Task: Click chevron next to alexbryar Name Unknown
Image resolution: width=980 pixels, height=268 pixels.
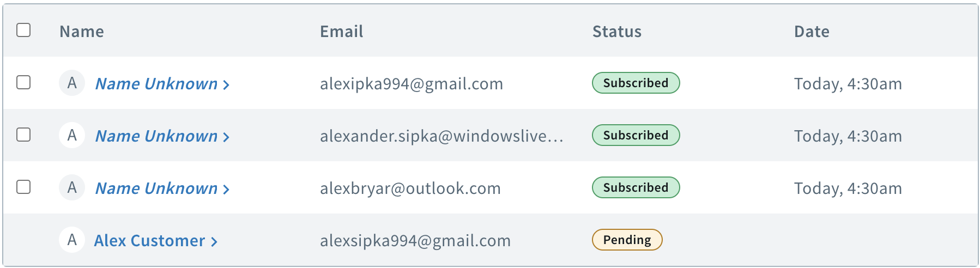Action: pyautogui.click(x=226, y=189)
